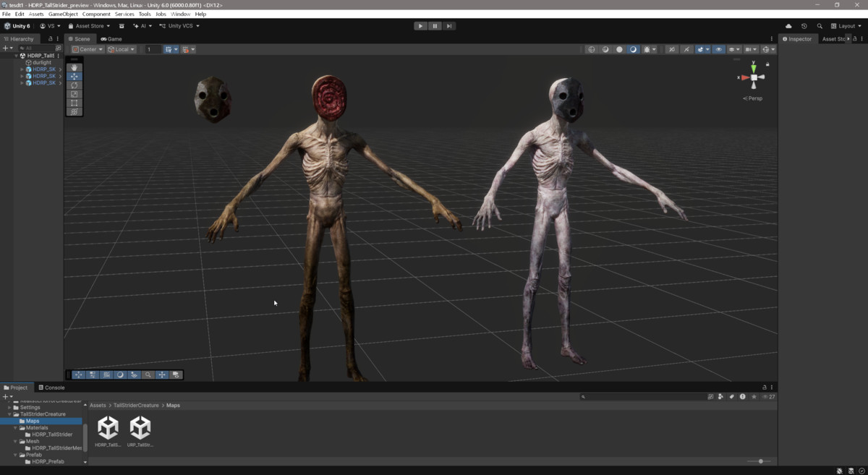Click the red X axis gizmo cone
Image resolution: width=868 pixels, height=475 pixels.
[x=745, y=77]
